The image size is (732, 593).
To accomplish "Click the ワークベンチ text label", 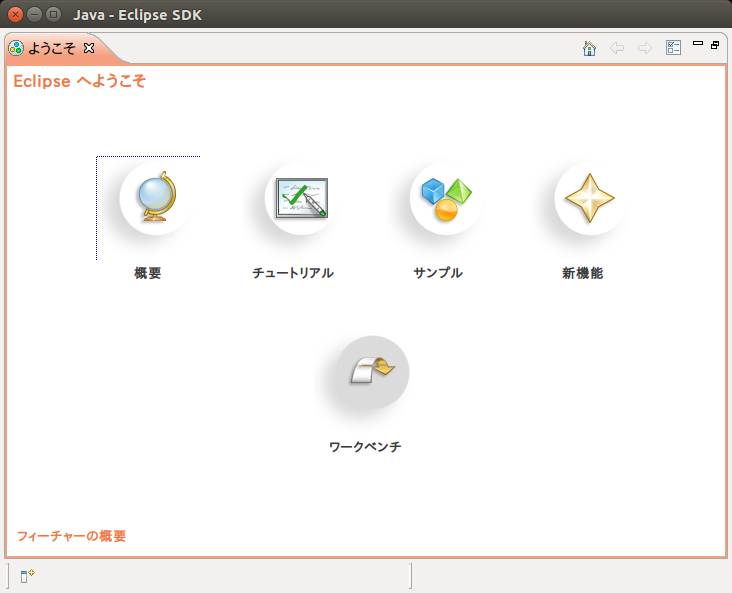I will pyautogui.click(x=365, y=447).
